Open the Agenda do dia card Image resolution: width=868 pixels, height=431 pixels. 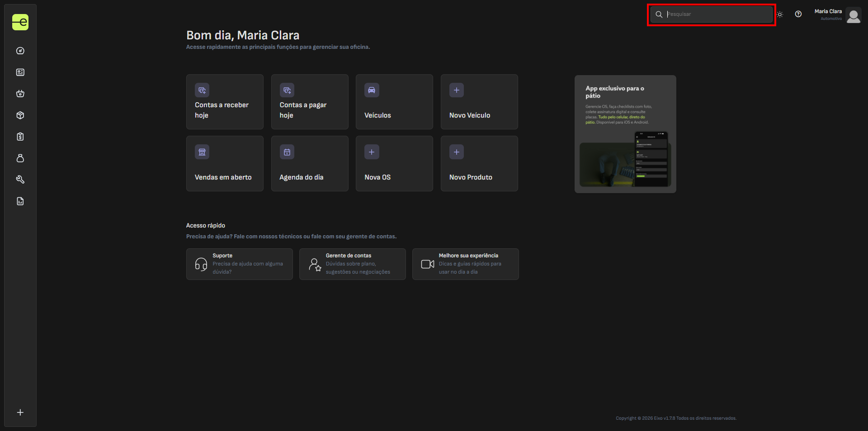310,164
